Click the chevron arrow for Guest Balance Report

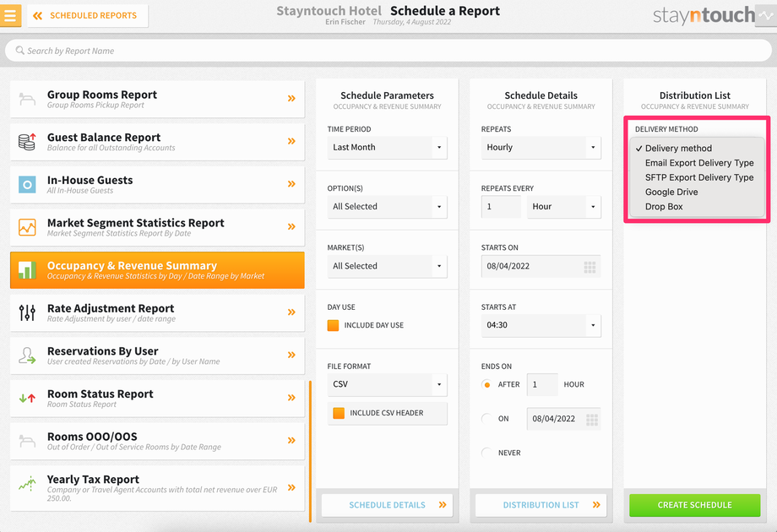point(291,141)
